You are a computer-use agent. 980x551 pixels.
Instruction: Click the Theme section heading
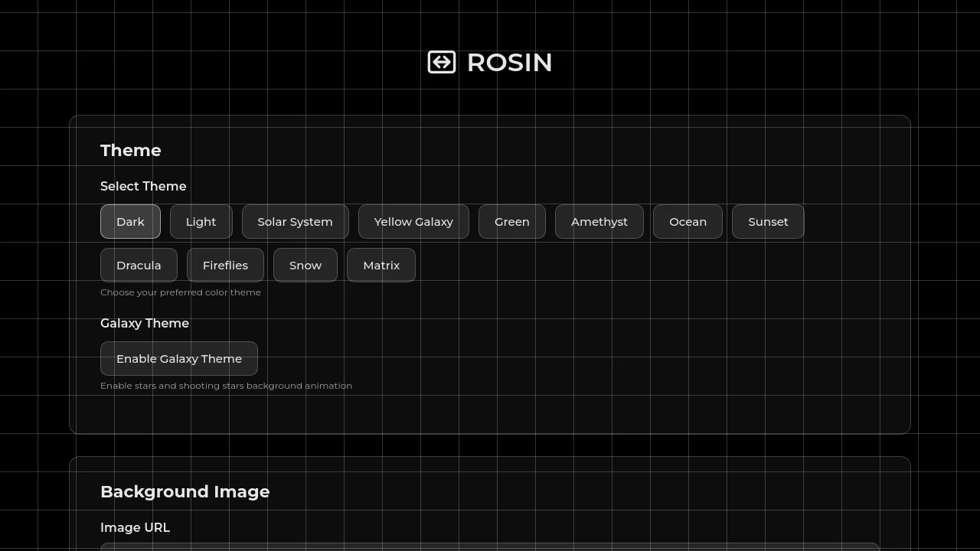pos(131,151)
